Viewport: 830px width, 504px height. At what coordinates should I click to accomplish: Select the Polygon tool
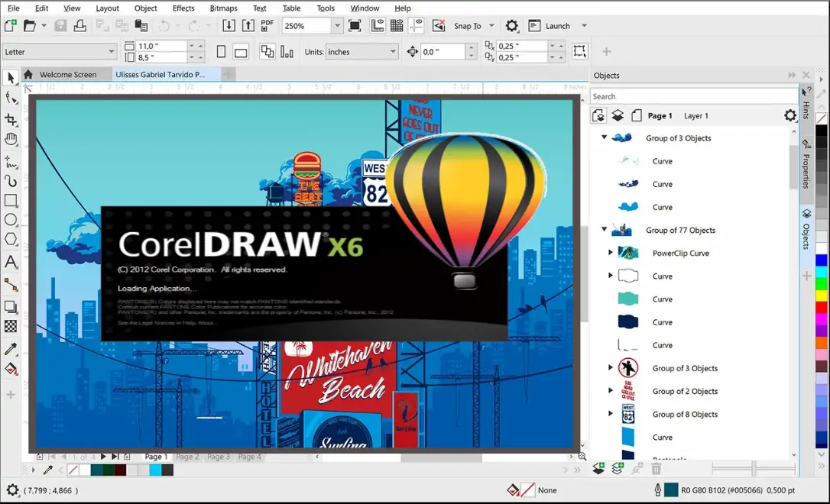[11, 240]
